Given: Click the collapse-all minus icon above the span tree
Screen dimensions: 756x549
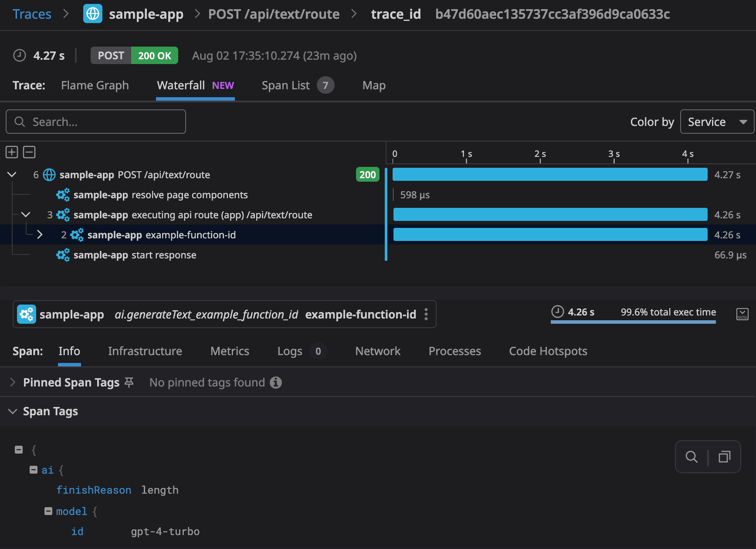Looking at the screenshot, I should 29,152.
